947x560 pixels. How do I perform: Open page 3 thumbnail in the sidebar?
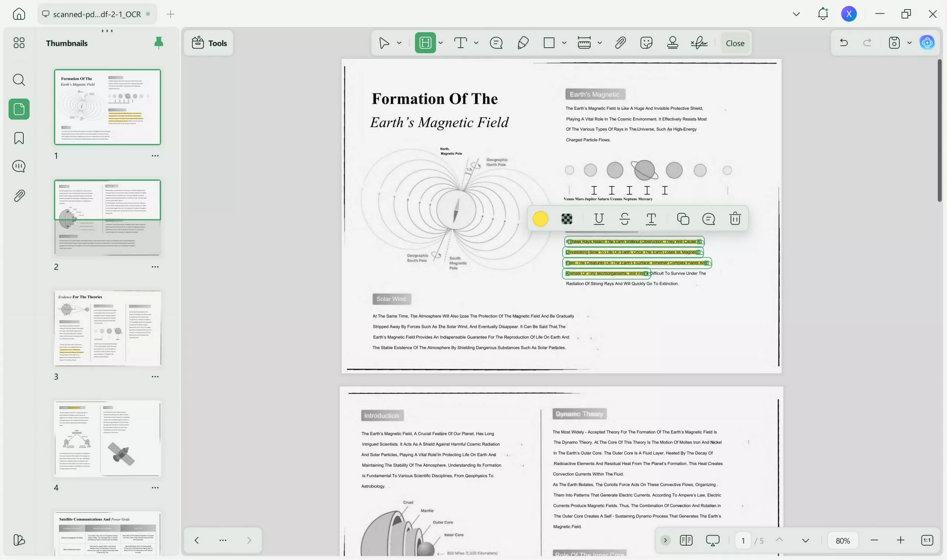[108, 328]
